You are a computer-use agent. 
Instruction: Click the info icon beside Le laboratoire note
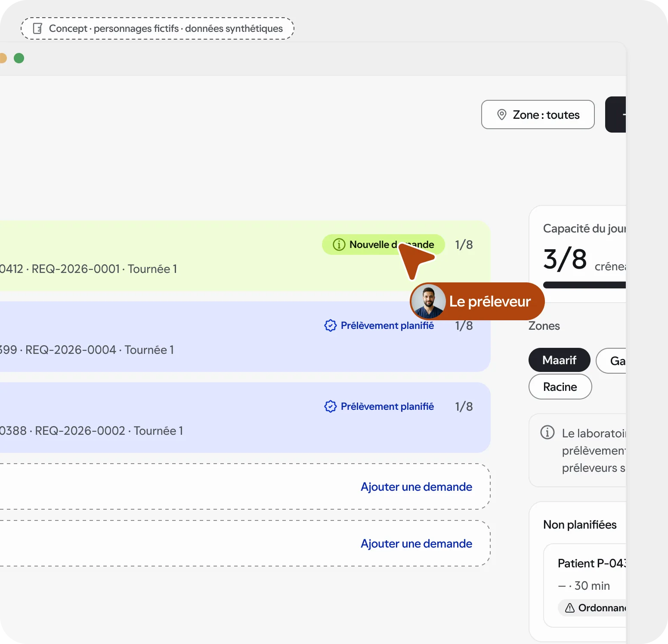(547, 432)
